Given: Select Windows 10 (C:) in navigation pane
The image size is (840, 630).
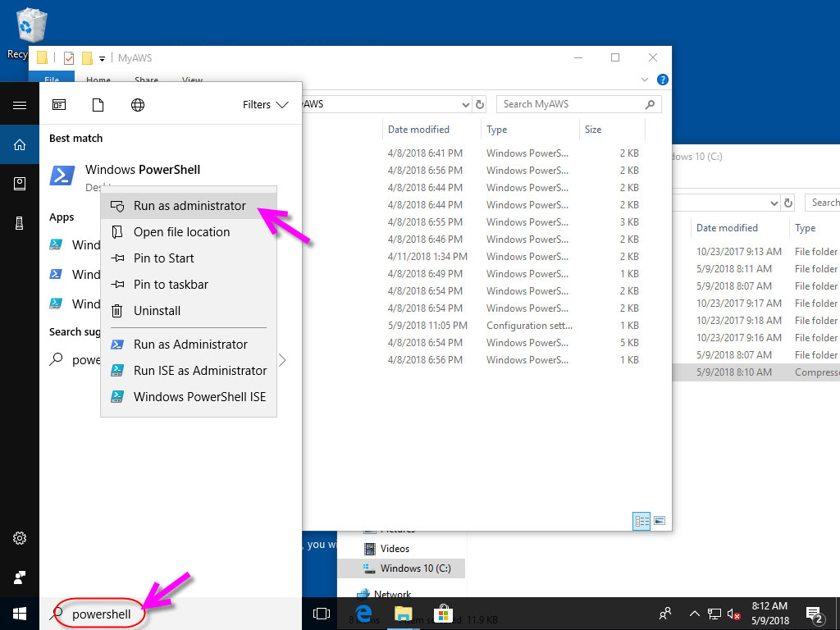Looking at the screenshot, I should (414, 568).
